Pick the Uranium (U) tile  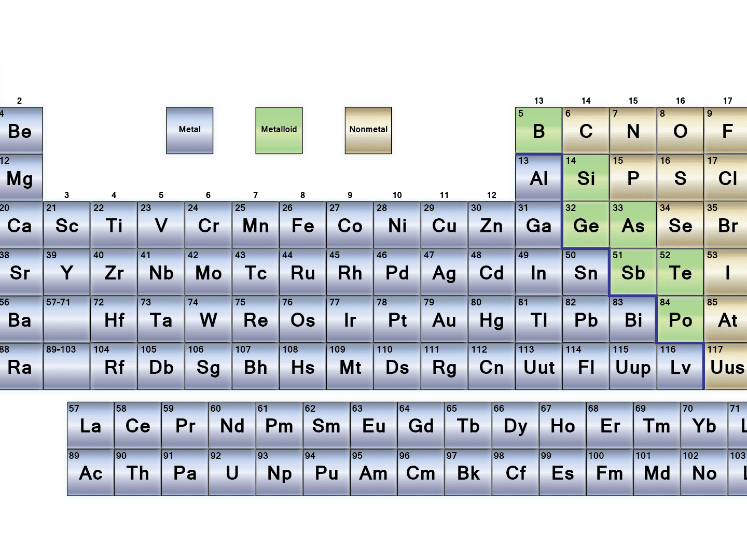click(232, 472)
